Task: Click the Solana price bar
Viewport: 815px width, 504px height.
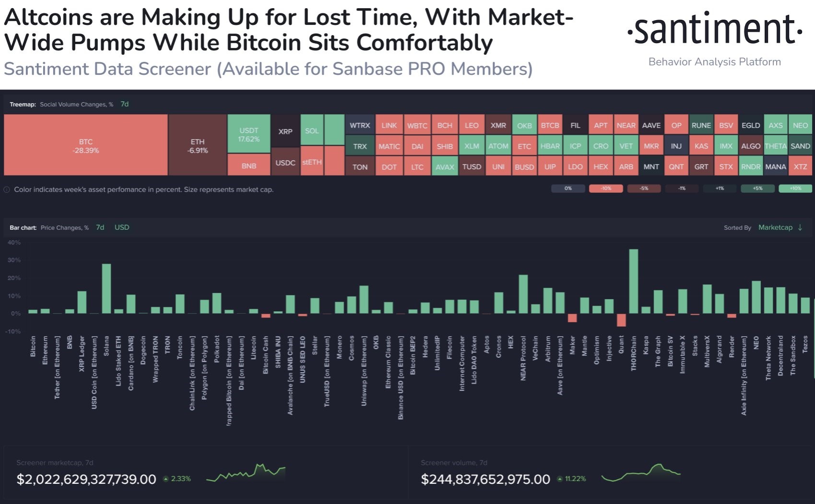Action: pyautogui.click(x=106, y=289)
